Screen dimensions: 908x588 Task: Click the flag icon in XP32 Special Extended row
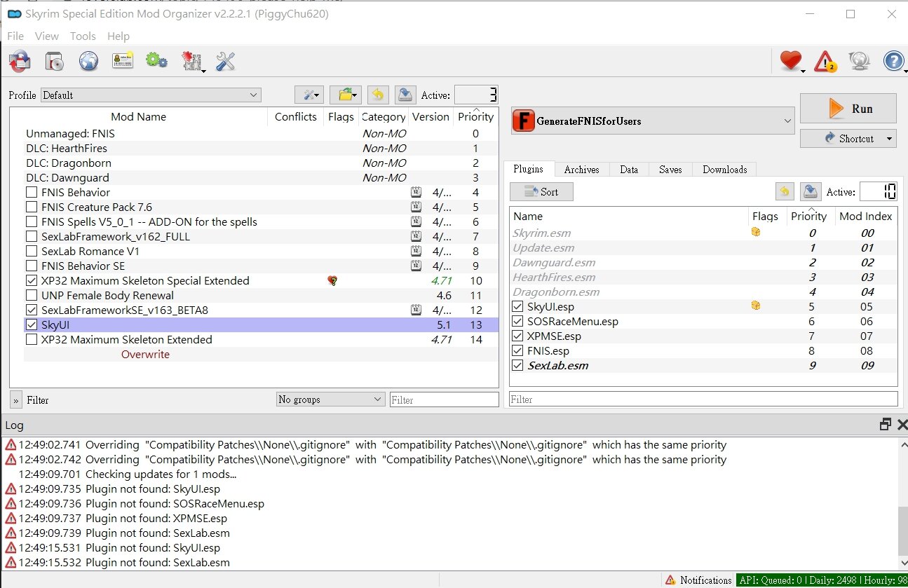[x=332, y=280]
